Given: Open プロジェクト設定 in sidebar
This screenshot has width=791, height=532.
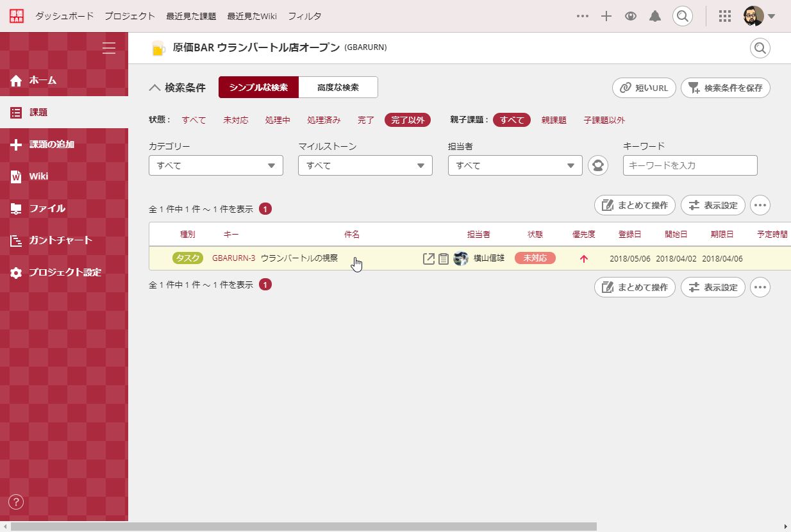Looking at the screenshot, I should tap(64, 272).
